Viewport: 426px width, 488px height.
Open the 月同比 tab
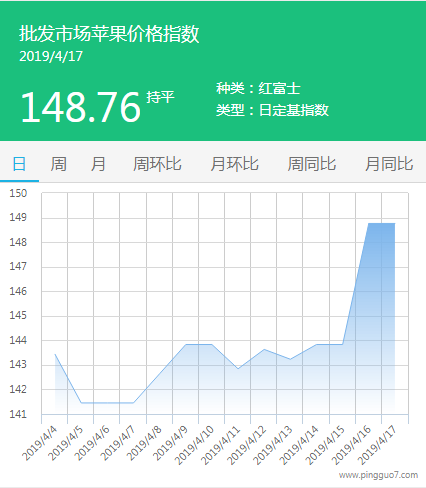click(x=389, y=164)
